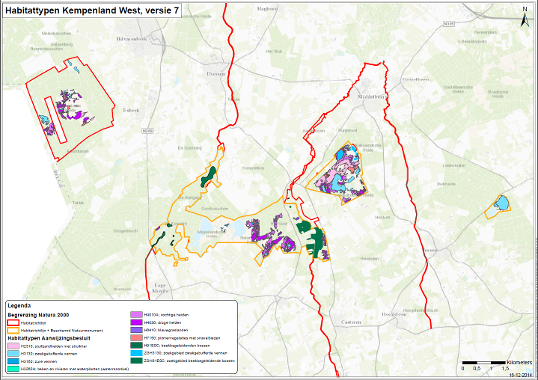This screenshot has height=380, width=538.
Task: Choose the H6410 blauwgraslanden legend swatch
Action: tap(136, 330)
